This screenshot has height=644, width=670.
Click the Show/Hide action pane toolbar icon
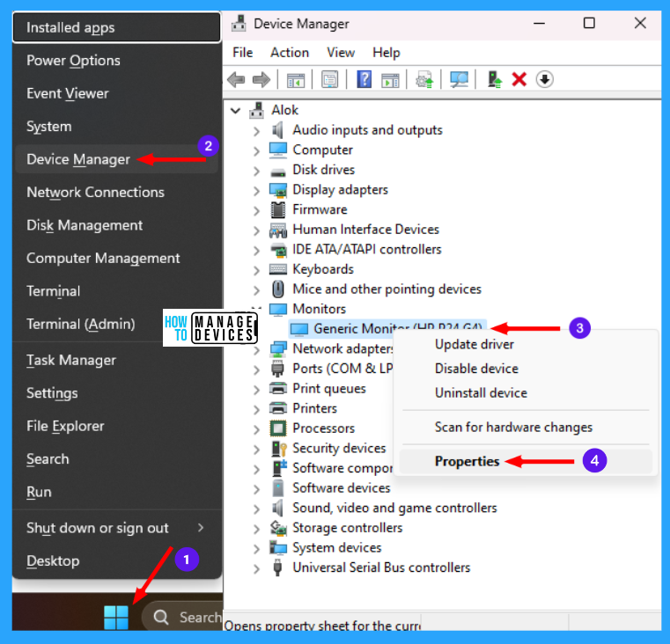coord(390,80)
